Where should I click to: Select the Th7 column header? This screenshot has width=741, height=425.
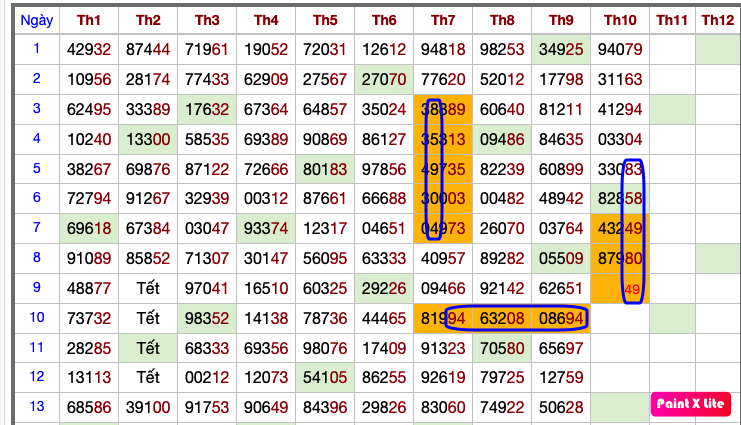pos(443,20)
